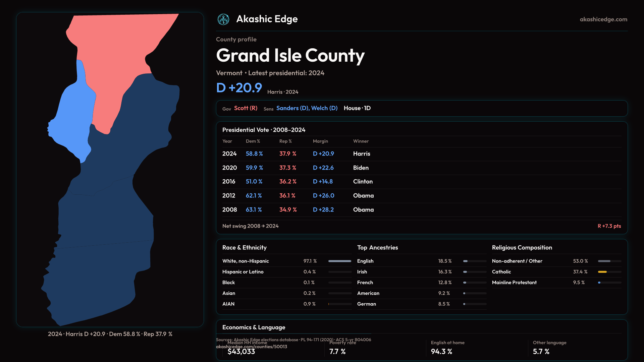Click the Poverty rate 7.7 % stat
Screen dimensions: 644x362
(337, 352)
